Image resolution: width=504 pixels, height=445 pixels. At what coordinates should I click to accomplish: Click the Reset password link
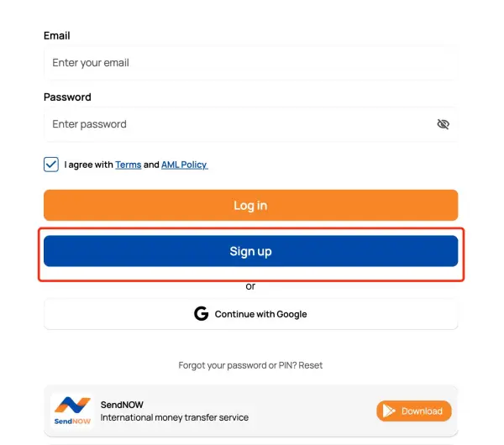(311, 365)
